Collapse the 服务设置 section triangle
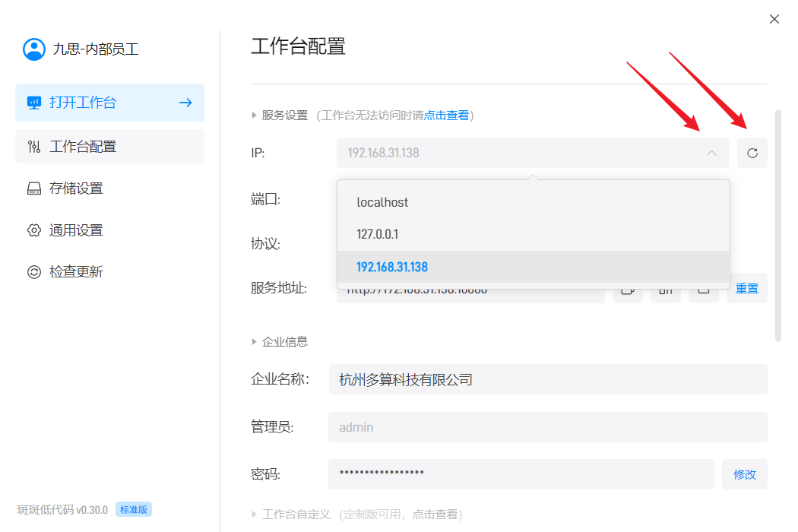 [x=254, y=116]
